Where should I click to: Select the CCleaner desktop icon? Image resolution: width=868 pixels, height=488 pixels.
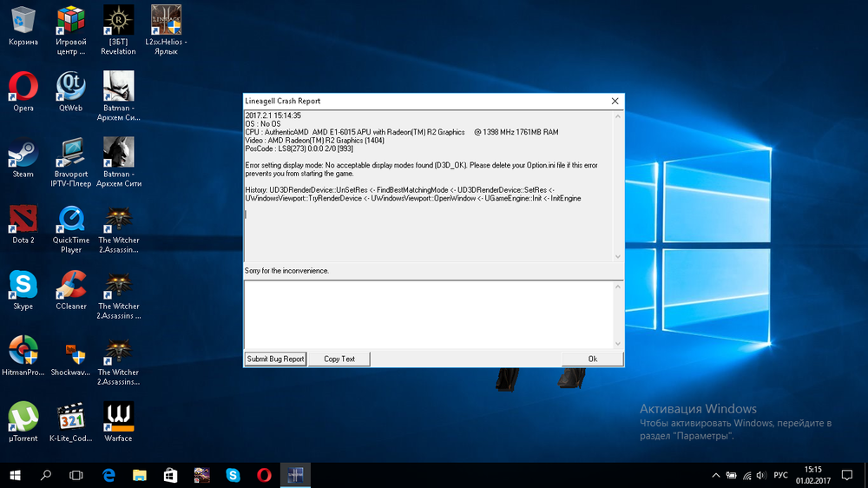(x=70, y=285)
